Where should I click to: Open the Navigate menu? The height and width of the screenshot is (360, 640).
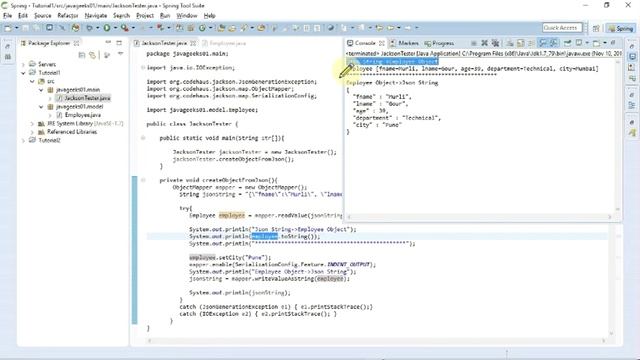point(96,16)
